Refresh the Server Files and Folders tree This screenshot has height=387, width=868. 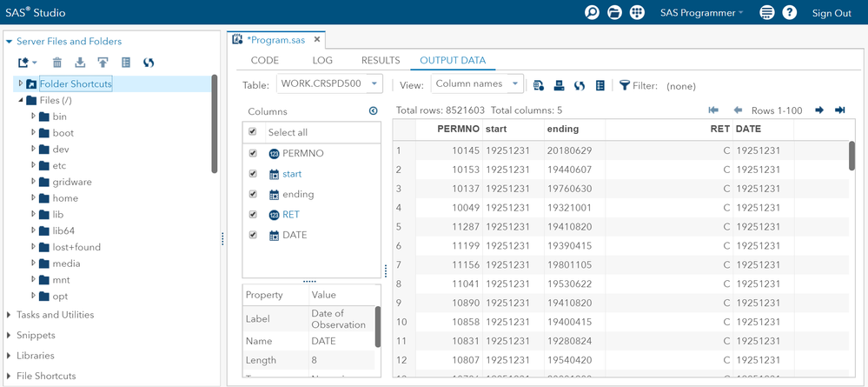coord(149,63)
